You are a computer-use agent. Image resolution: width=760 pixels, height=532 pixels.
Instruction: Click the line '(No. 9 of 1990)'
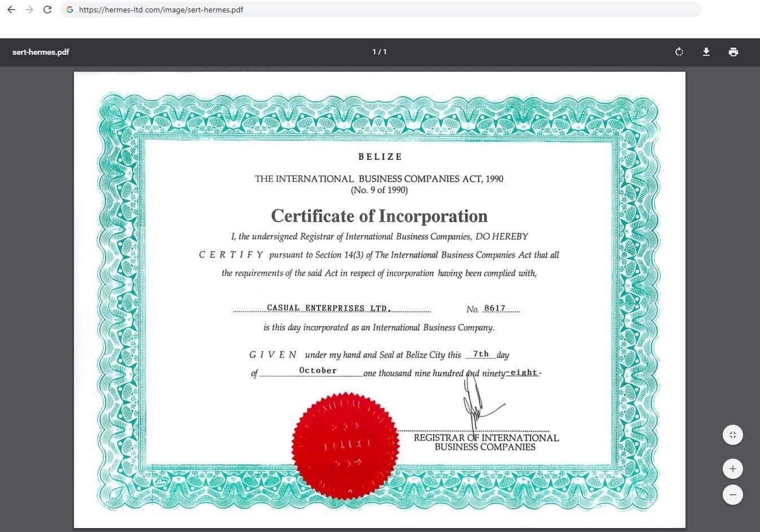[379, 190]
